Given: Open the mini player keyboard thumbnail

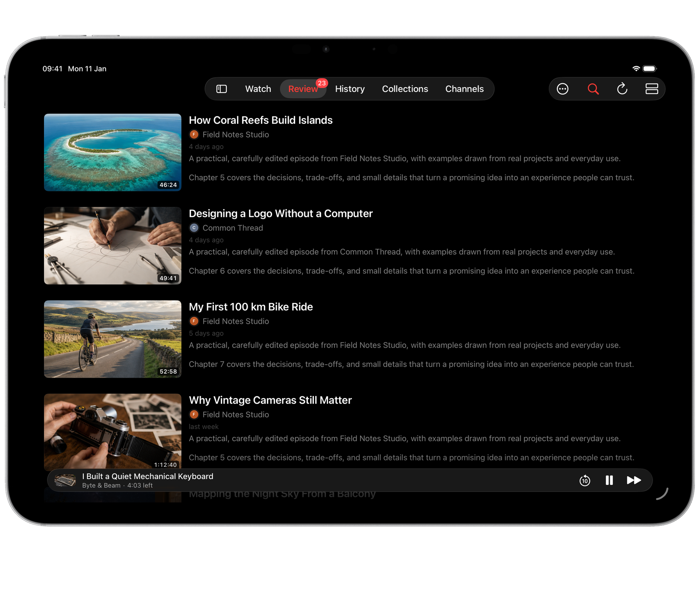Looking at the screenshot, I should click(x=65, y=481).
